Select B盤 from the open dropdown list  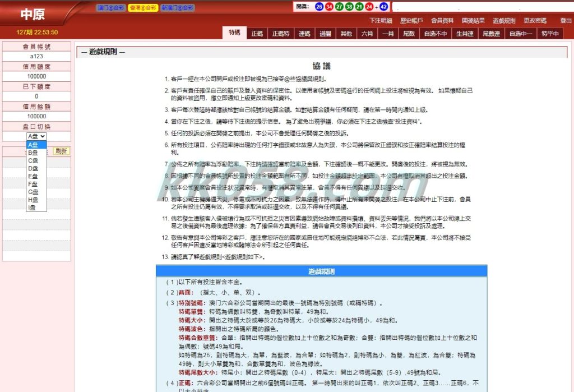[33, 153]
